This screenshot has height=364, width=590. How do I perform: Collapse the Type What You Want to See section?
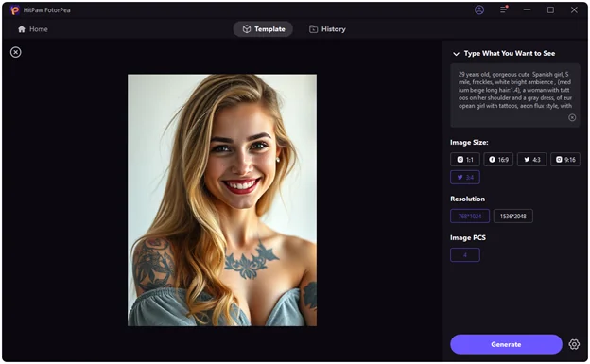click(x=456, y=54)
